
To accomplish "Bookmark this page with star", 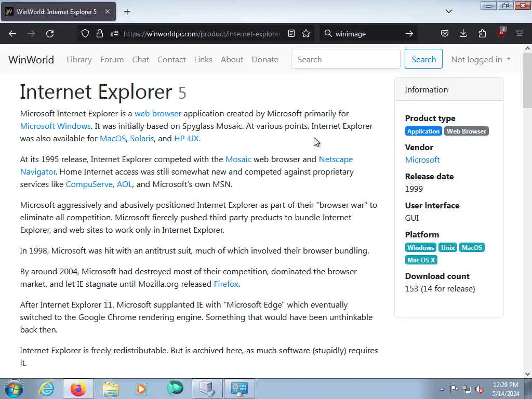I will click(306, 34).
